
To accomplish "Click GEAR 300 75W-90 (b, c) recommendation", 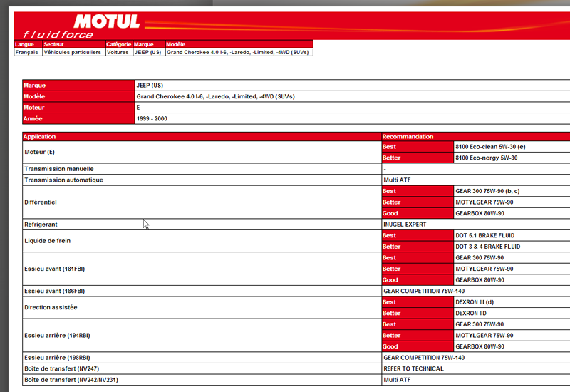I will pyautogui.click(x=487, y=191).
